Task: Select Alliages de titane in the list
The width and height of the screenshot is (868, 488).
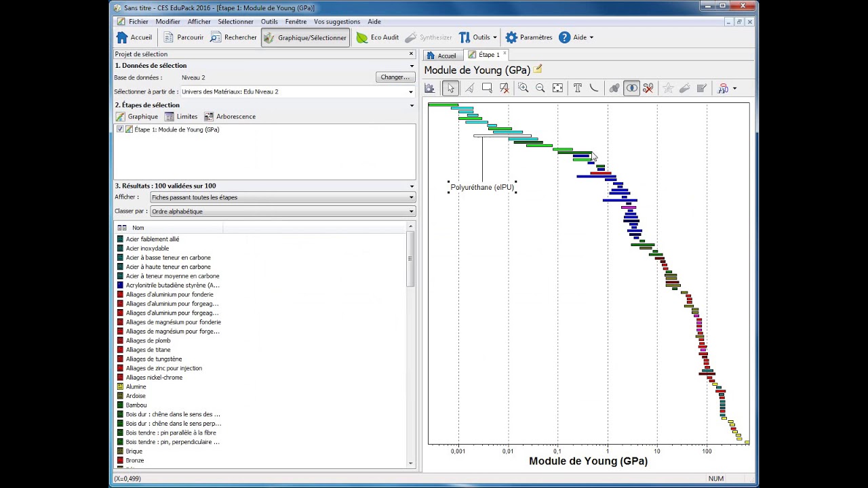Action: coord(148,350)
